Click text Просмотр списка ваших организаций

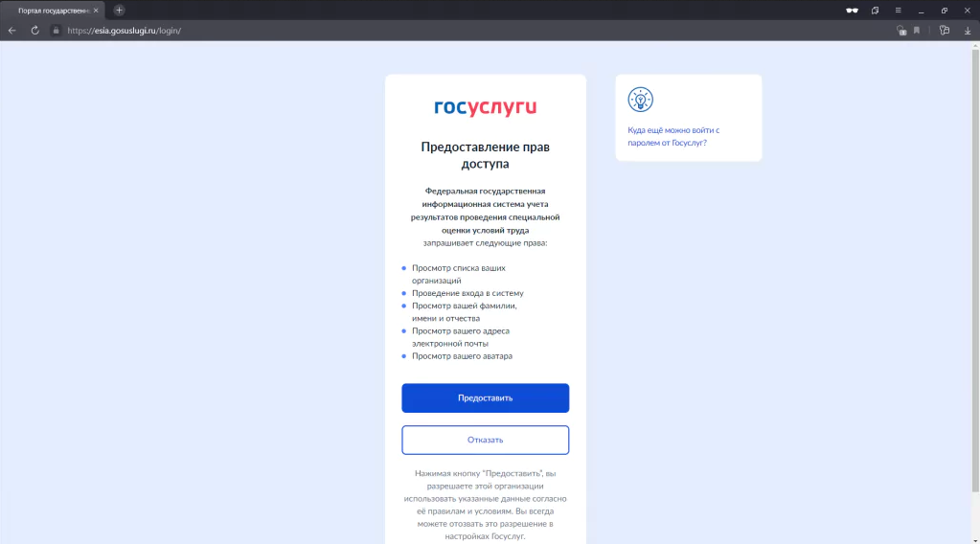coord(459,274)
